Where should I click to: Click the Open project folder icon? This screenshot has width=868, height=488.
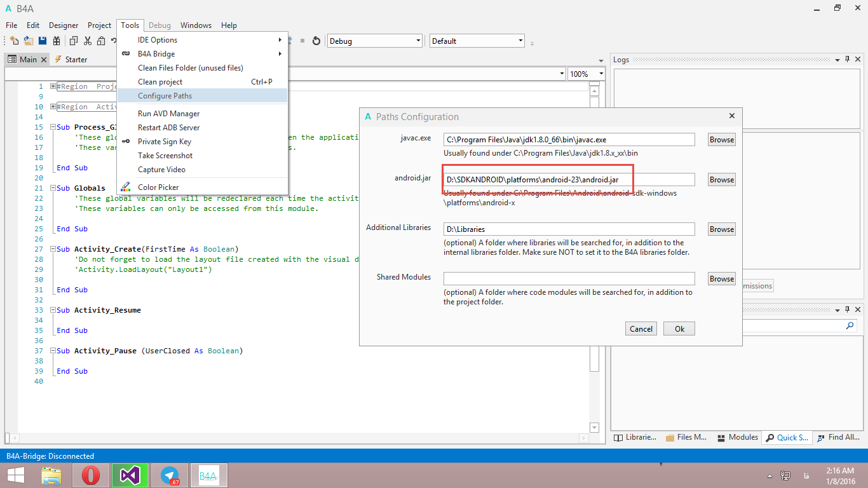[x=28, y=41]
